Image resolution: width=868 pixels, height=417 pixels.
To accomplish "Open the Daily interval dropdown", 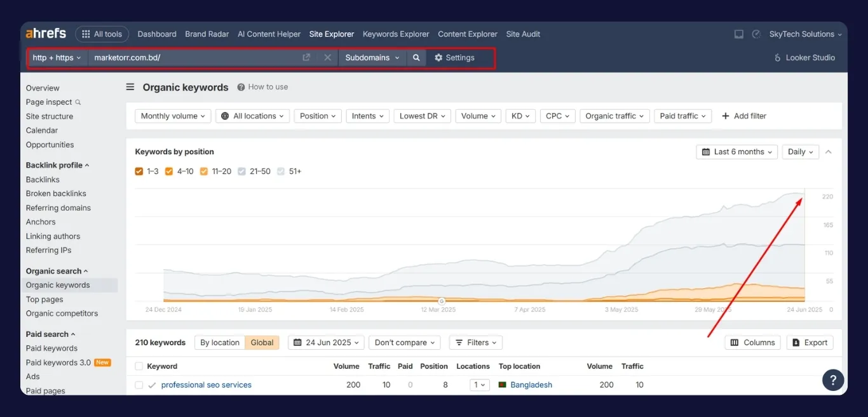I will [x=801, y=152].
